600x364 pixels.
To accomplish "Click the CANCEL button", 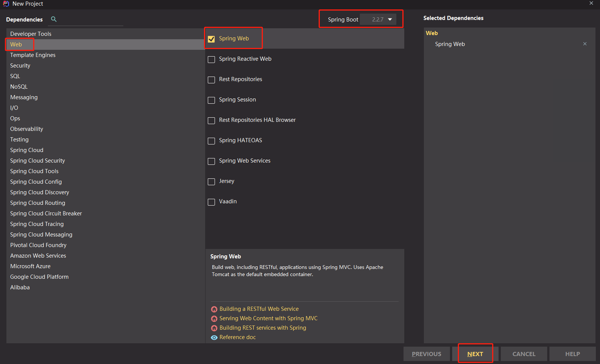I will (524, 354).
